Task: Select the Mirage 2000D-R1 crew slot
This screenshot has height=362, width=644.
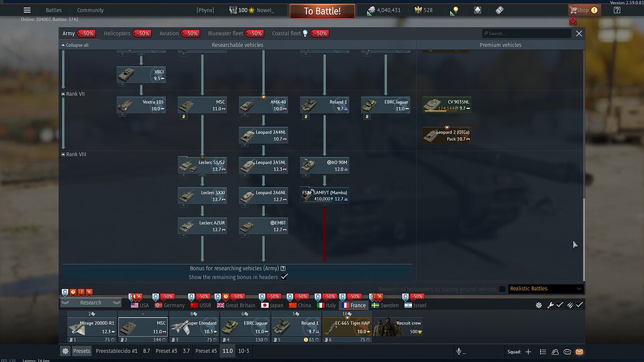Action: [91, 327]
